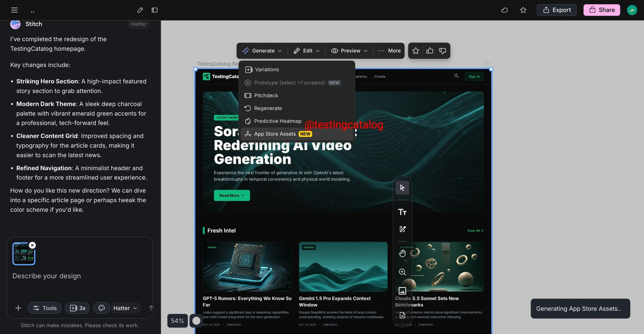Click the image insert tool in canvas toolbar

click(402, 290)
